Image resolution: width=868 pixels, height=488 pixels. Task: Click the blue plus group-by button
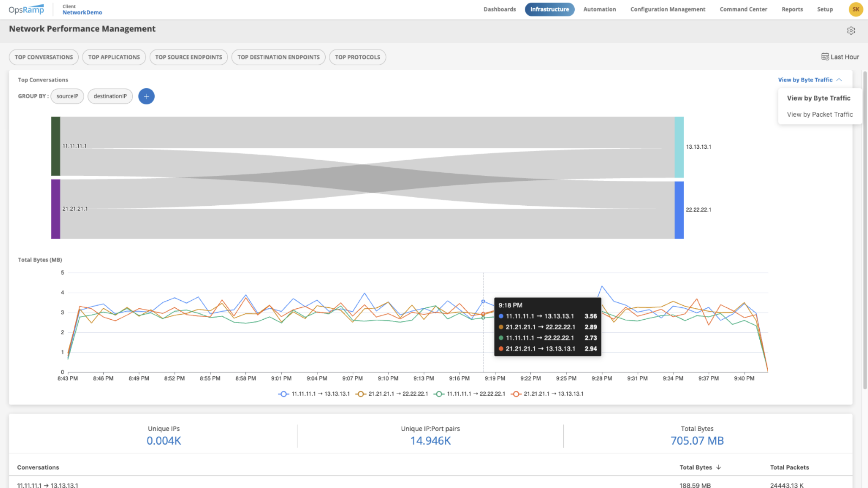click(146, 96)
